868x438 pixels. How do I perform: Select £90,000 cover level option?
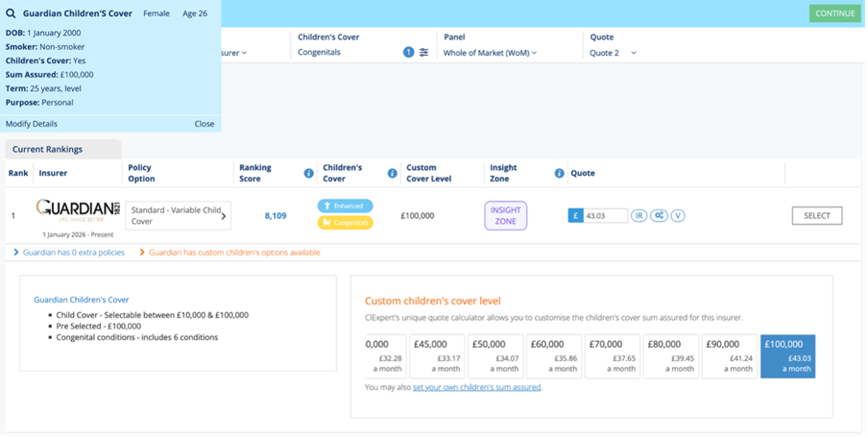tap(730, 356)
